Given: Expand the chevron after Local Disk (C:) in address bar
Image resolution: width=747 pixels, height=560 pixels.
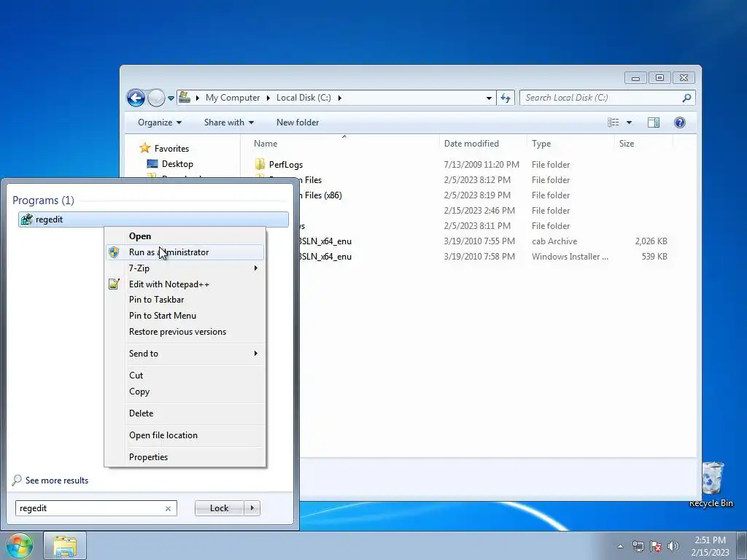Looking at the screenshot, I should click(340, 98).
